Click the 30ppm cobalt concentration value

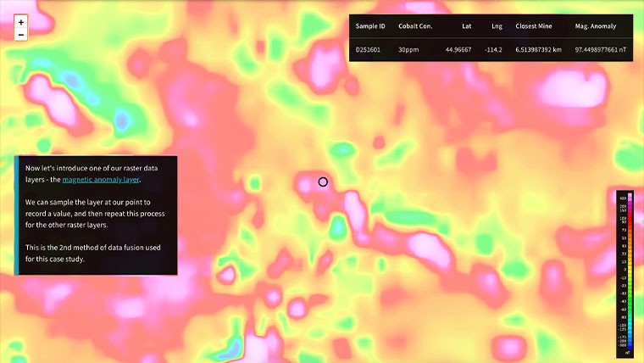coord(408,50)
